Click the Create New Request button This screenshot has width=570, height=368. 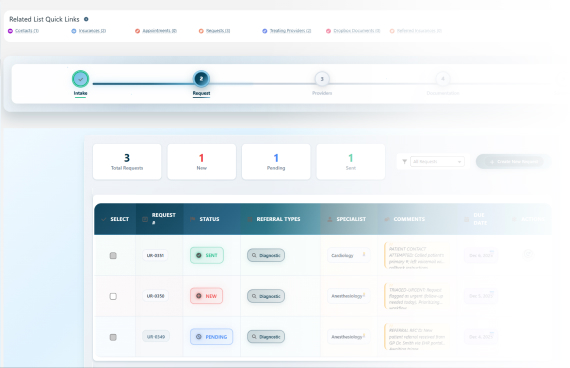click(513, 161)
